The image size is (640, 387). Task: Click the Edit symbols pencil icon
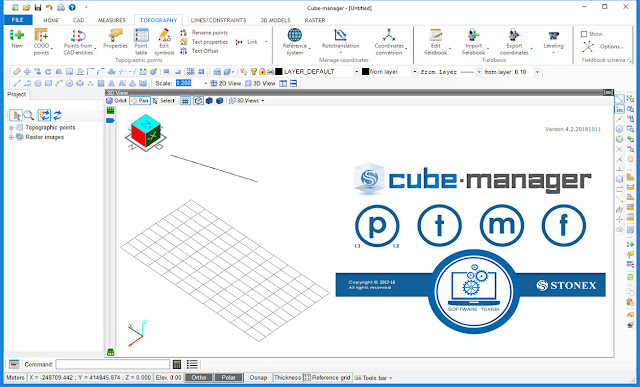coord(164,35)
